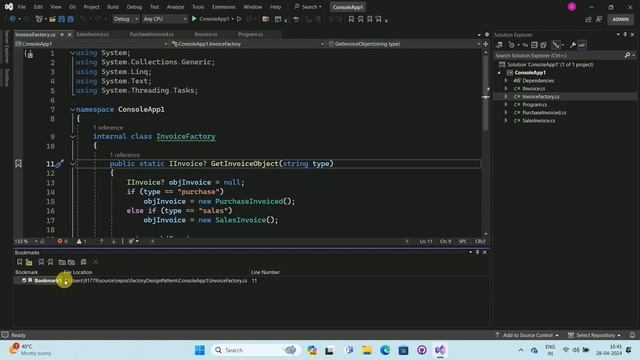The width and height of the screenshot is (640, 360).
Task: Click Search box in title bar
Action: pyautogui.click(x=308, y=7)
